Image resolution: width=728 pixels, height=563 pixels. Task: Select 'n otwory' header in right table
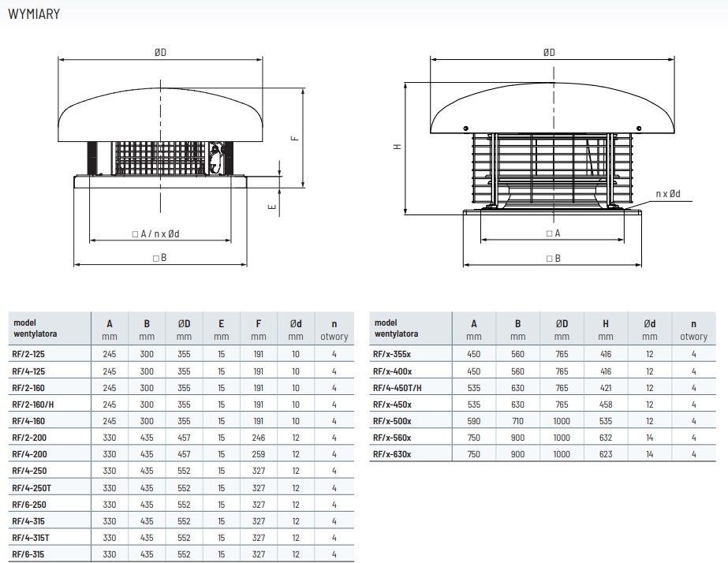pyautogui.click(x=693, y=330)
